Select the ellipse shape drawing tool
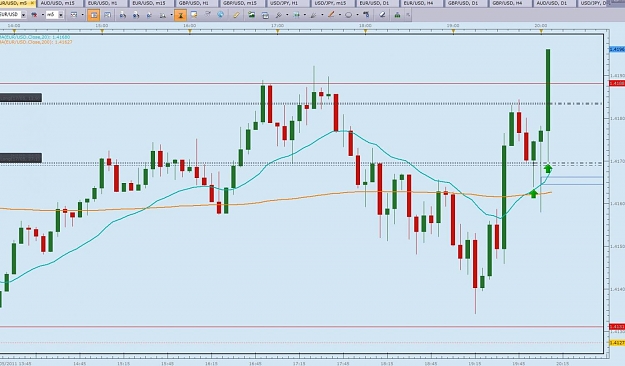The image size is (625, 366). pos(349,15)
